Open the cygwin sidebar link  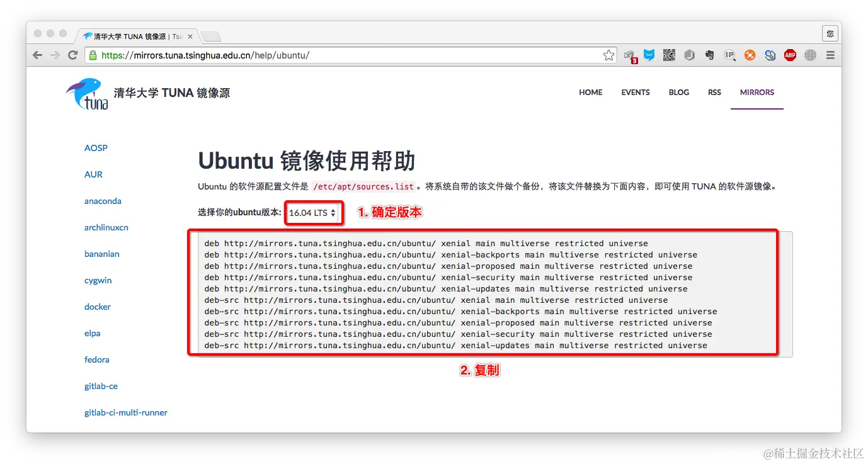pyautogui.click(x=98, y=280)
